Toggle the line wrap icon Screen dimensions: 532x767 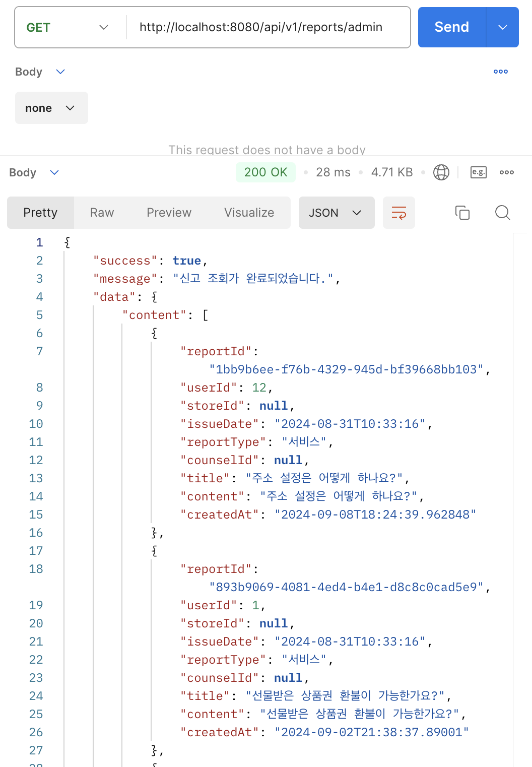point(398,213)
